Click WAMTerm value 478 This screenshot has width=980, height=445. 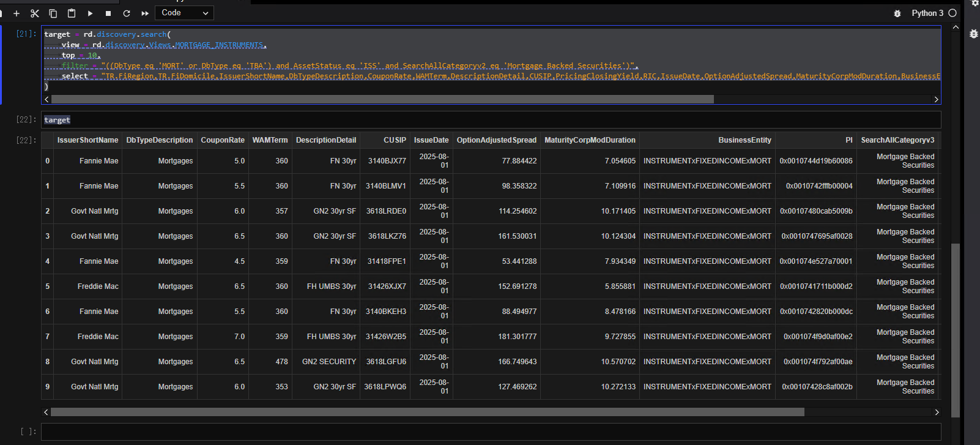(281, 362)
